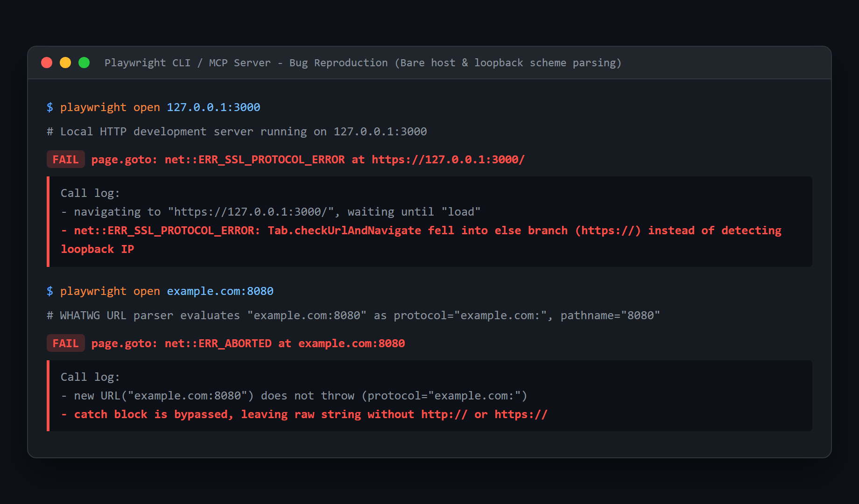This screenshot has width=859, height=504.
Task: Click 'Call log:' in the first error block
Action: (90, 193)
